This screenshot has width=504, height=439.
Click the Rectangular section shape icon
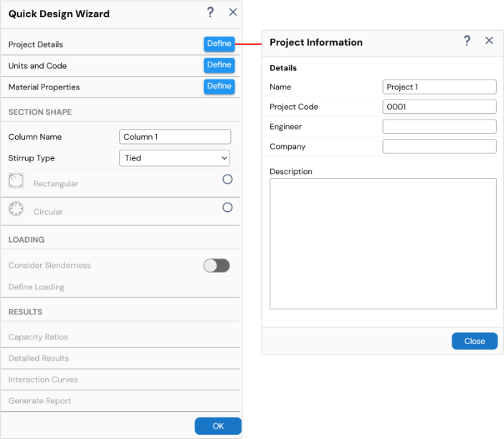click(x=16, y=180)
